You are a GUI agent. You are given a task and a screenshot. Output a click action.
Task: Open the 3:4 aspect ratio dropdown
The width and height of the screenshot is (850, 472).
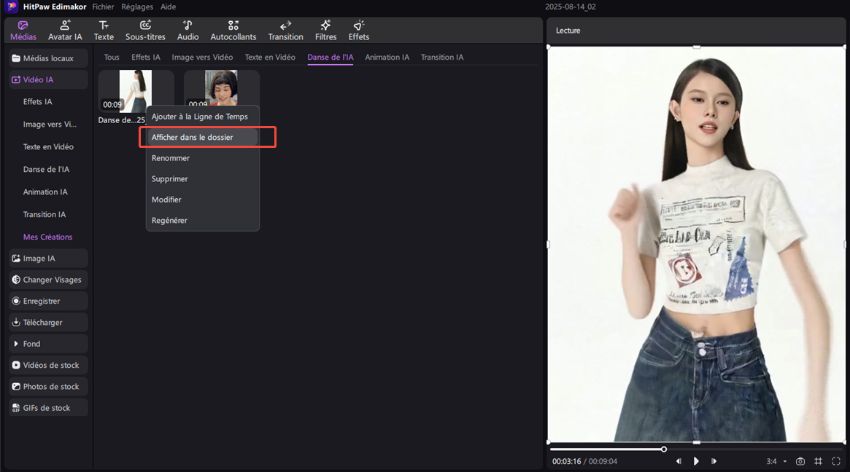(776, 461)
